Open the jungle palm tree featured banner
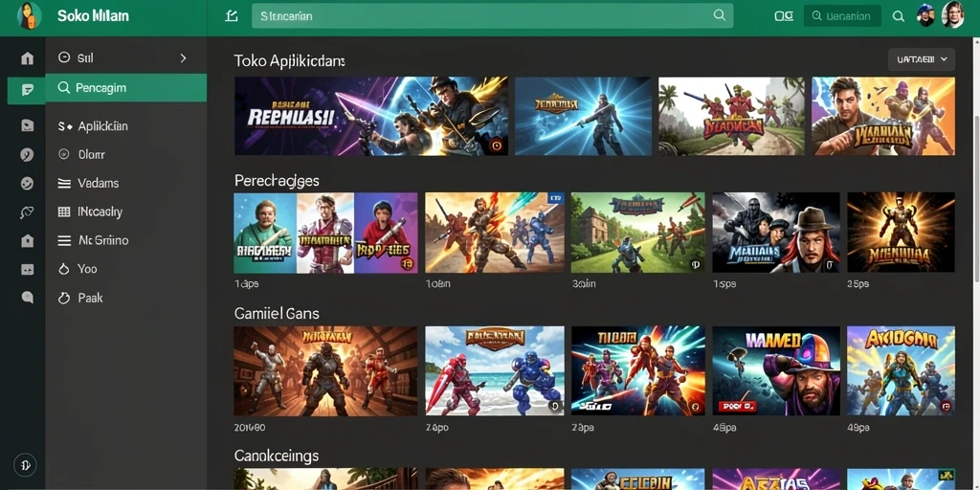Image resolution: width=980 pixels, height=490 pixels. (731, 116)
